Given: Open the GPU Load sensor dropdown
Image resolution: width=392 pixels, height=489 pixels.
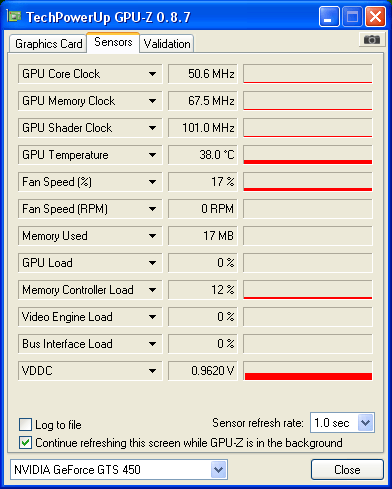Looking at the screenshot, I should (x=152, y=263).
